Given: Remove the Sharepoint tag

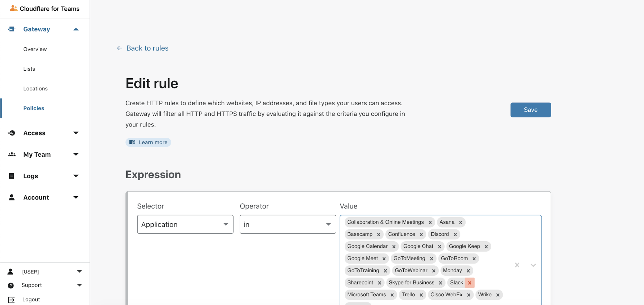Looking at the screenshot, I should 380,283.
